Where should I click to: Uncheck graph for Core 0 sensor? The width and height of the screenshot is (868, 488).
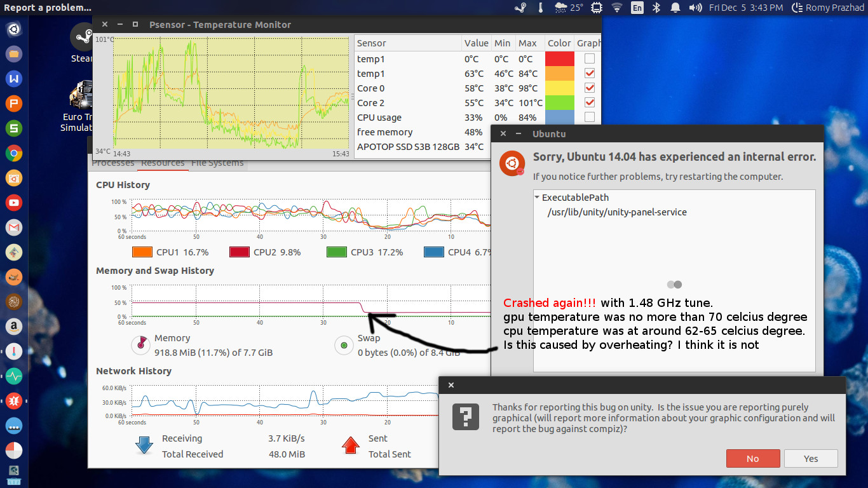[x=590, y=88]
